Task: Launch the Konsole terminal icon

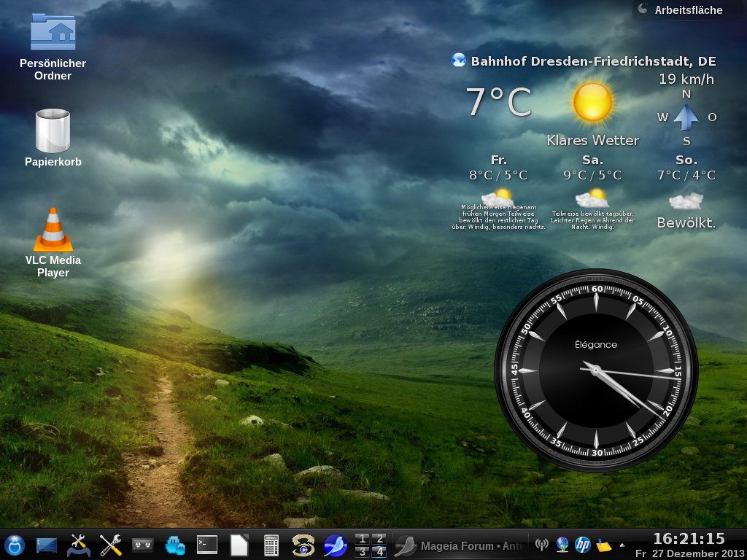Action: coord(206,545)
